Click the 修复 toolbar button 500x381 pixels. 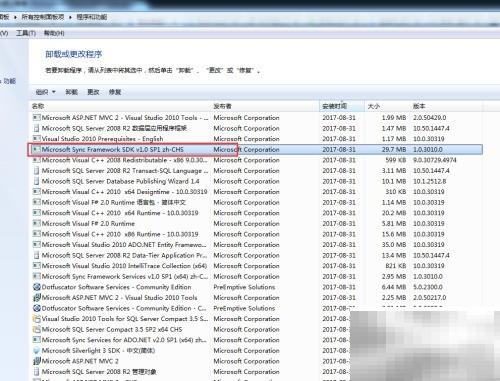(x=115, y=92)
